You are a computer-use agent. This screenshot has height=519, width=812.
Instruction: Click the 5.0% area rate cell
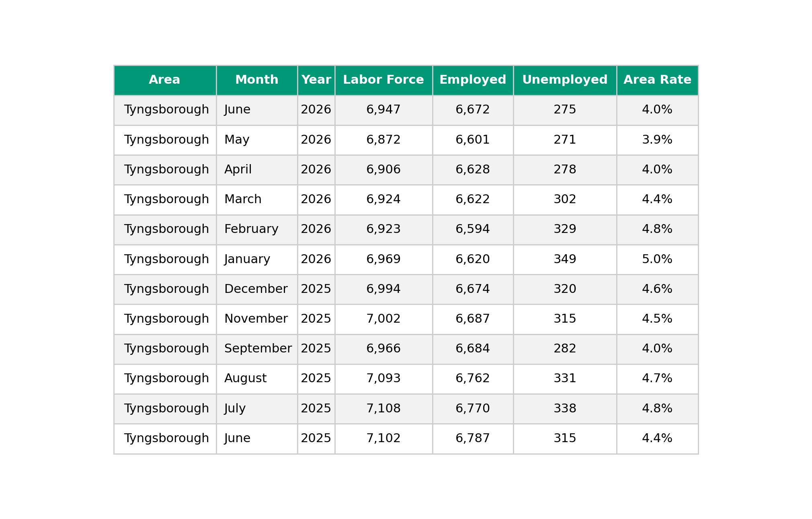tap(657, 259)
